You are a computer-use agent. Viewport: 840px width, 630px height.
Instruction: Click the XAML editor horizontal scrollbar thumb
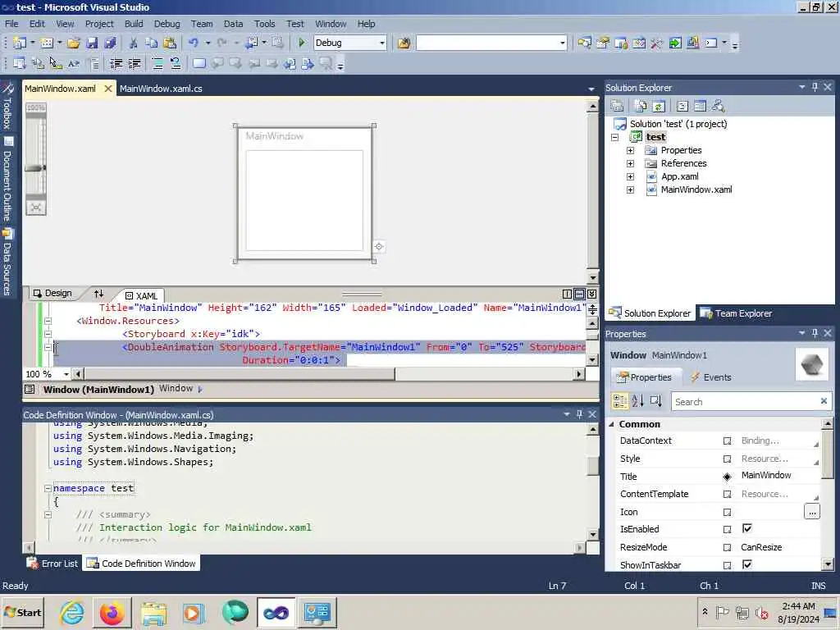pyautogui.click(x=240, y=374)
